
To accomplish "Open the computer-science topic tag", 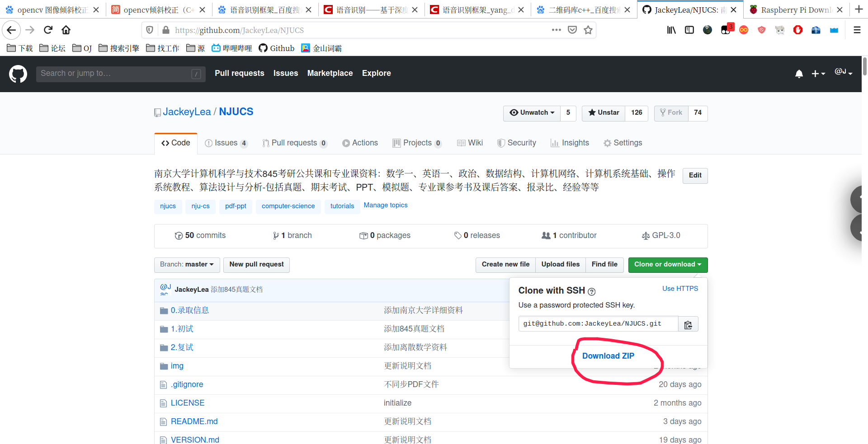I will (288, 206).
